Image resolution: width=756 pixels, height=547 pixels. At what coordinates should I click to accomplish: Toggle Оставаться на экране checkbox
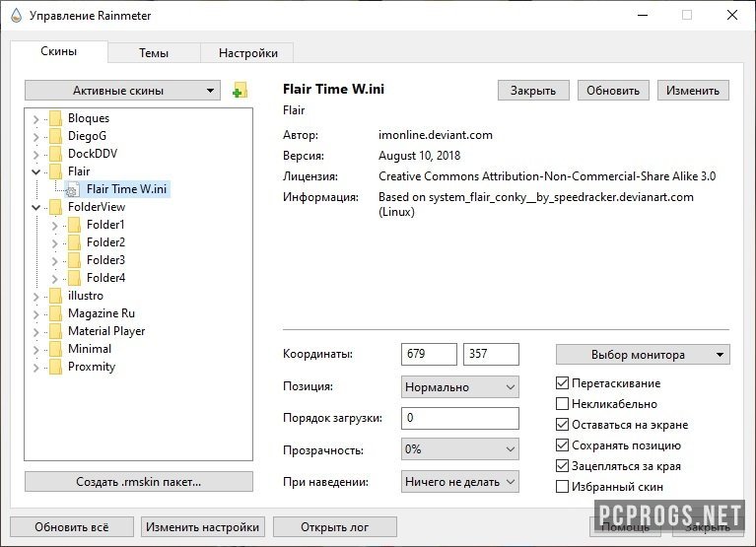[x=562, y=425]
